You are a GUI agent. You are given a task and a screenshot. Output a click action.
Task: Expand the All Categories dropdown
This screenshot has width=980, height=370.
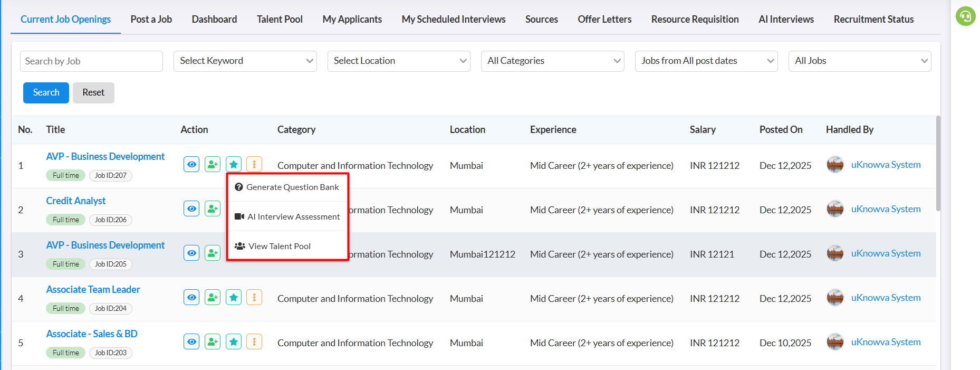click(x=552, y=61)
